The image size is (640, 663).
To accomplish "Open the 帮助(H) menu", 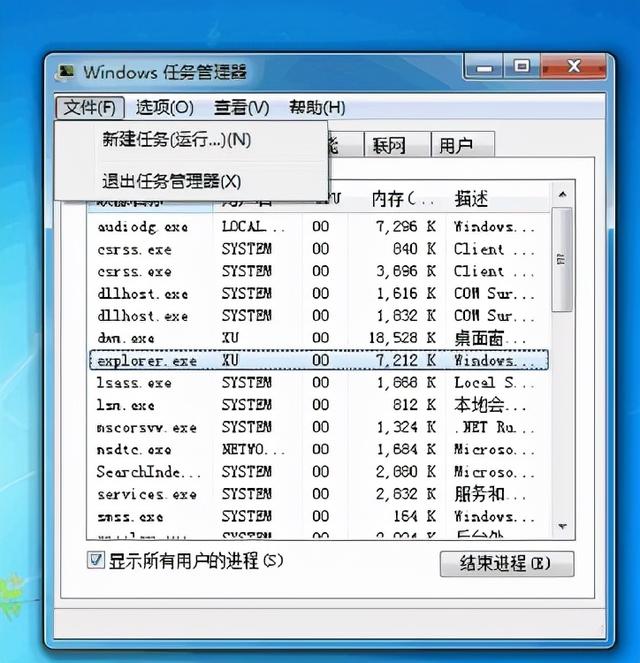I will tap(317, 108).
